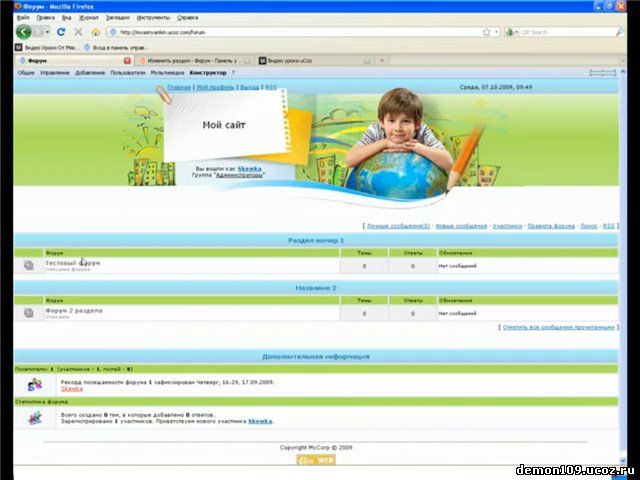Click the RSS link in forum navigation bar

(608, 226)
